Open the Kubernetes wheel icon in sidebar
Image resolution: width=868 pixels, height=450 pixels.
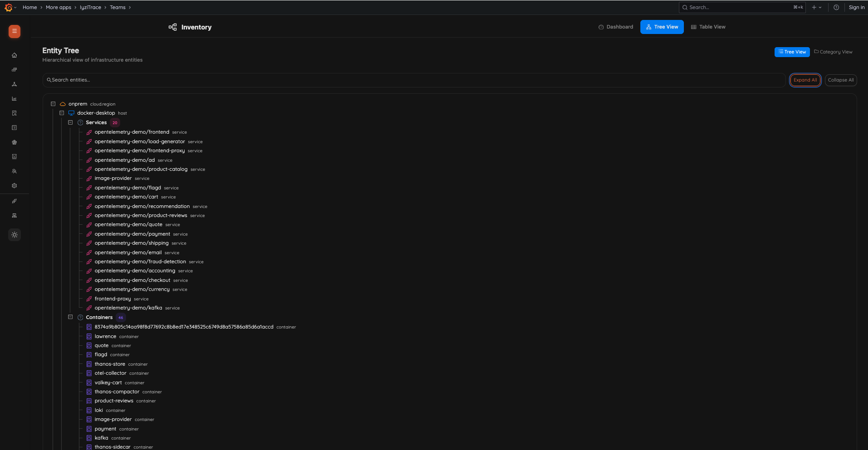coord(15,142)
